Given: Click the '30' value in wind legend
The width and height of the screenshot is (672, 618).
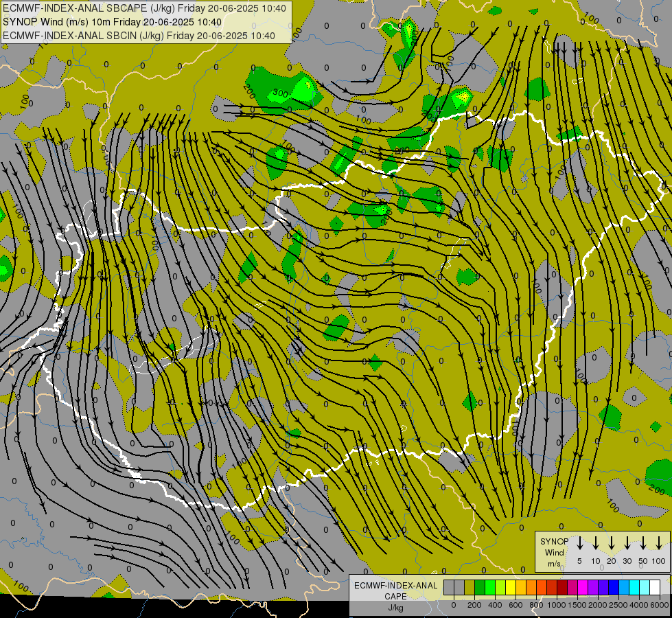Looking at the screenshot, I should pyautogui.click(x=627, y=561).
